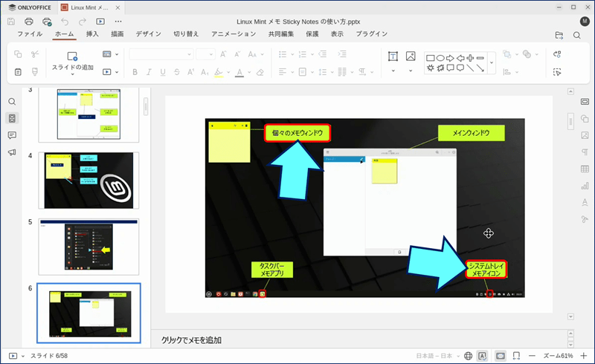The image size is (595, 364).
Task: Click Clear style eraser icon
Action: tap(260, 72)
